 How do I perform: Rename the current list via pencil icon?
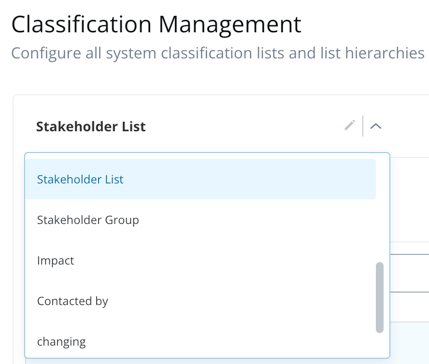(x=350, y=125)
